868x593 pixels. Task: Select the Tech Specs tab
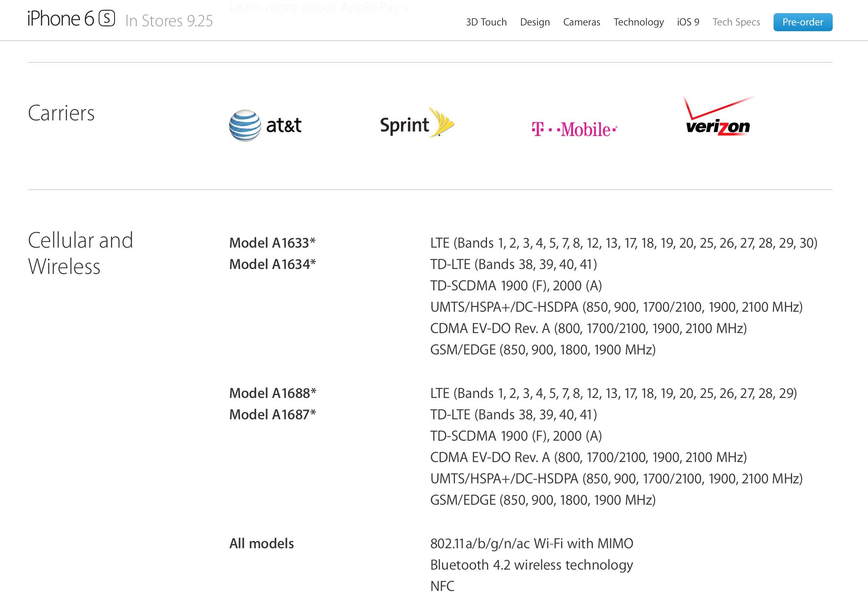coord(736,22)
